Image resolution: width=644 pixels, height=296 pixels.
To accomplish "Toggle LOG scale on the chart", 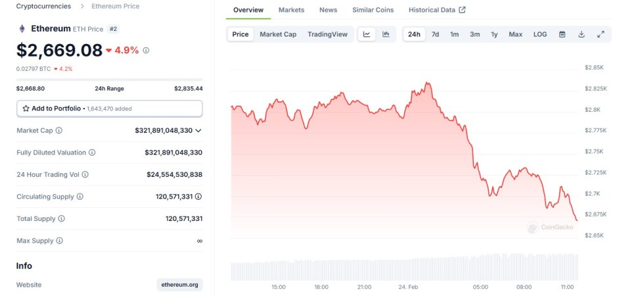I will 540,34.
